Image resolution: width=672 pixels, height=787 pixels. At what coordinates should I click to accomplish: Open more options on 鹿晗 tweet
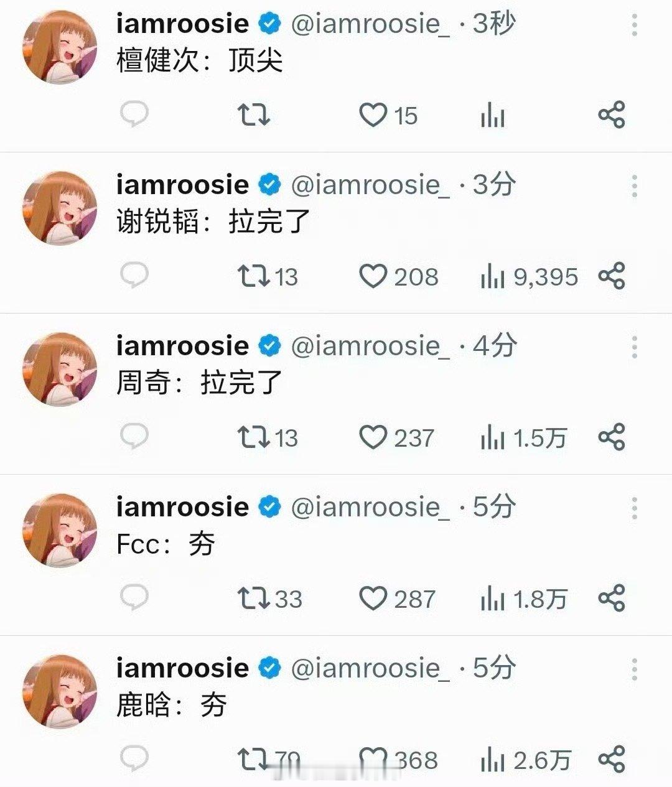tap(634, 669)
